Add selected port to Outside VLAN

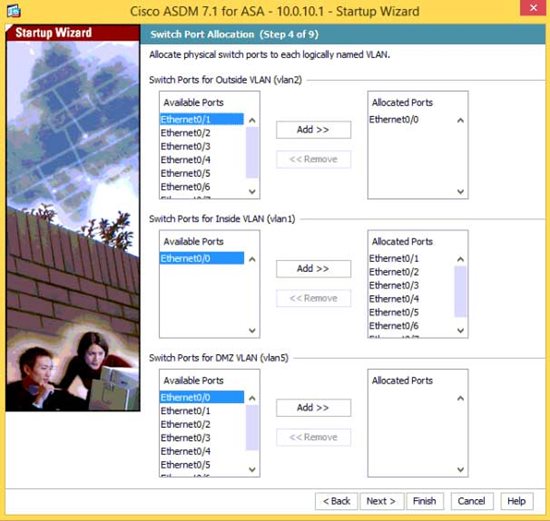[313, 130]
